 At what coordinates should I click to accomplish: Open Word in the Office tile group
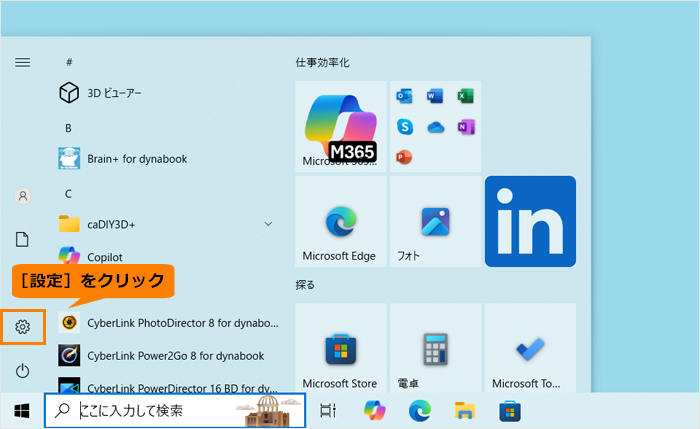coord(435,96)
